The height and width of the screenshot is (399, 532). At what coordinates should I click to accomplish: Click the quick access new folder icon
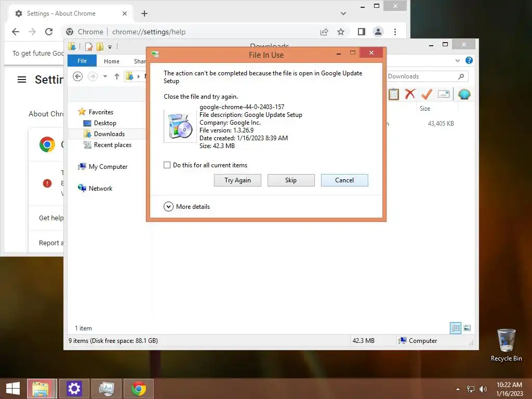pyautogui.click(x=100, y=46)
